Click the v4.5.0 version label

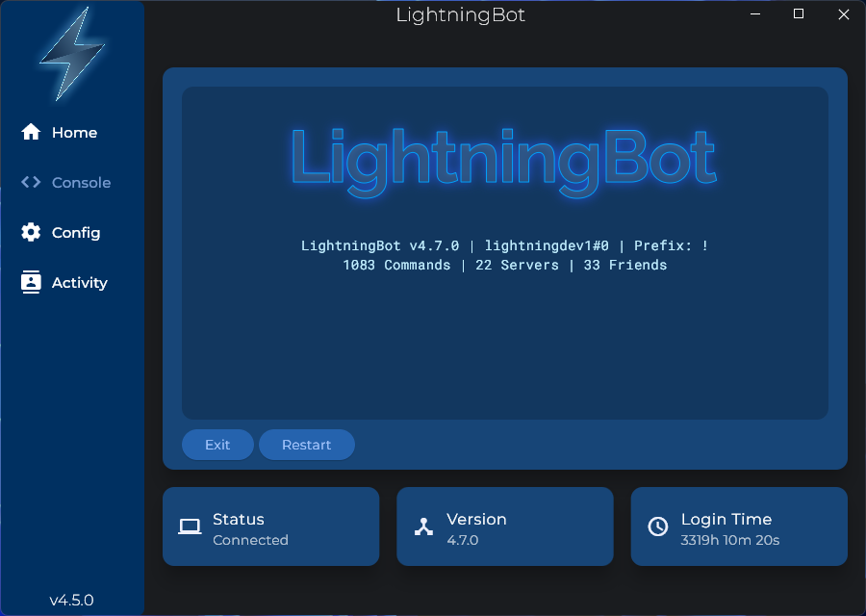point(71,600)
